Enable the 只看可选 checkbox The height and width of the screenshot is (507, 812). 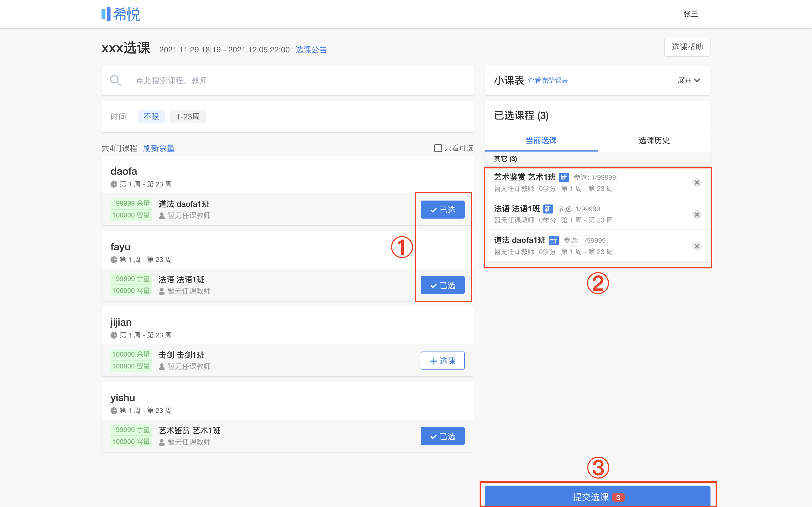(438, 148)
